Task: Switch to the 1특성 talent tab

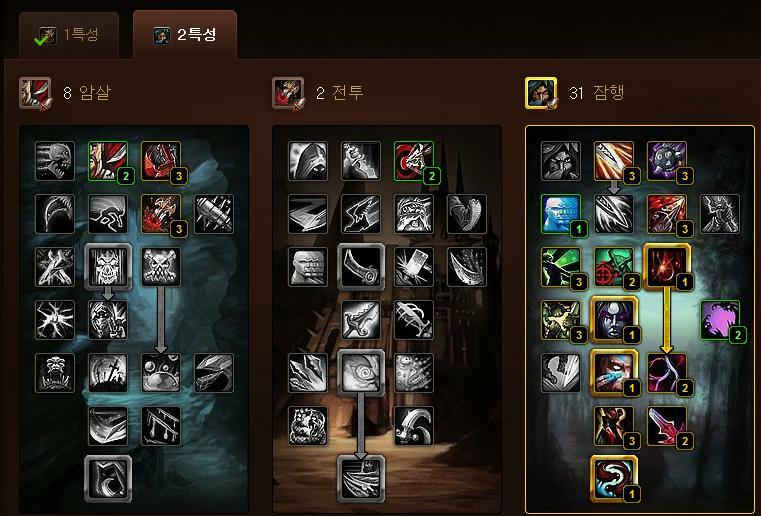Action: tap(68, 36)
